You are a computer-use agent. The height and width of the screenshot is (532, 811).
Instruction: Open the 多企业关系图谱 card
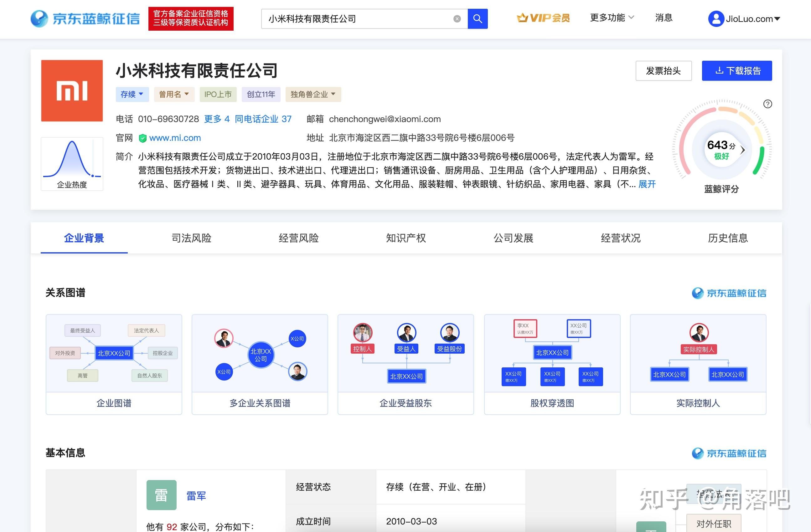[260, 365]
